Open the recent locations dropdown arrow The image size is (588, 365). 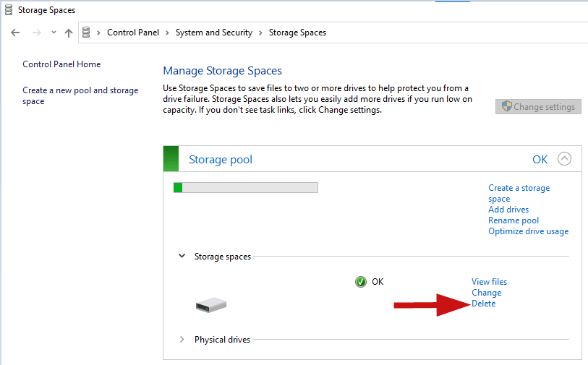[54, 33]
